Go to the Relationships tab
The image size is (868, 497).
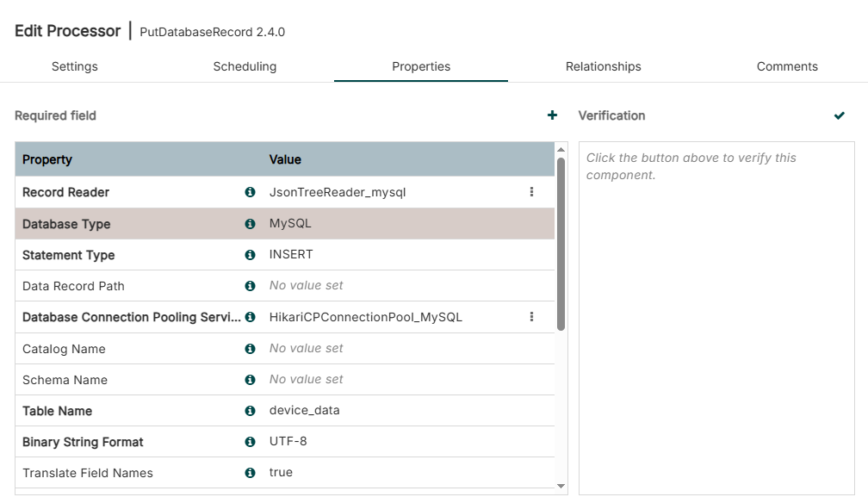[x=603, y=66]
